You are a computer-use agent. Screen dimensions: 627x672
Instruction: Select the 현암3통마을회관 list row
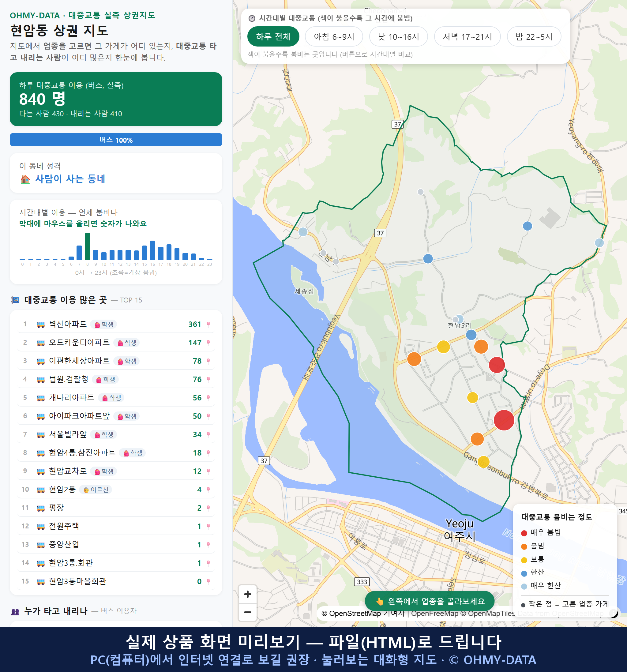click(116, 581)
